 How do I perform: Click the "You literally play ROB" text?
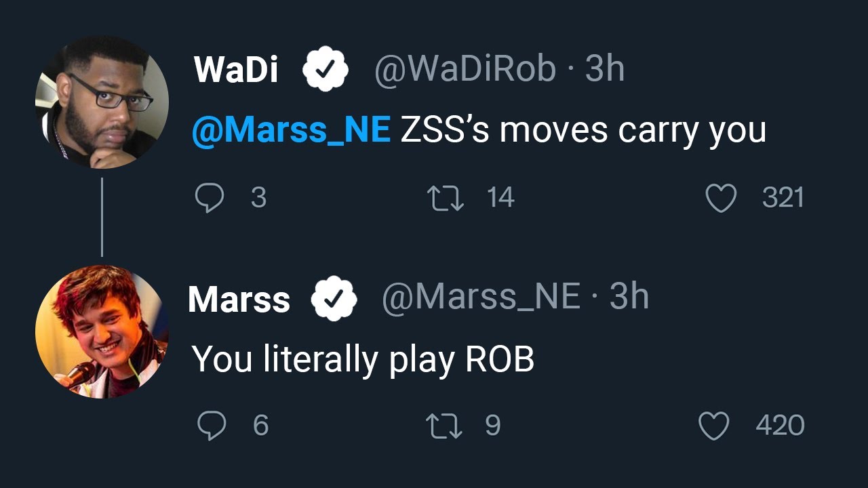point(363,359)
